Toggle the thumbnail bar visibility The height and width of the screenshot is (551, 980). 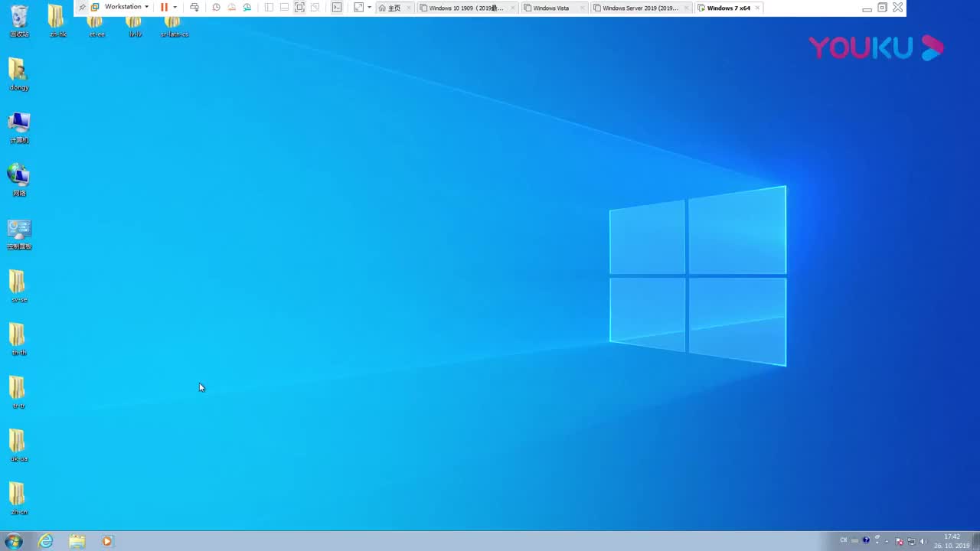[284, 7]
